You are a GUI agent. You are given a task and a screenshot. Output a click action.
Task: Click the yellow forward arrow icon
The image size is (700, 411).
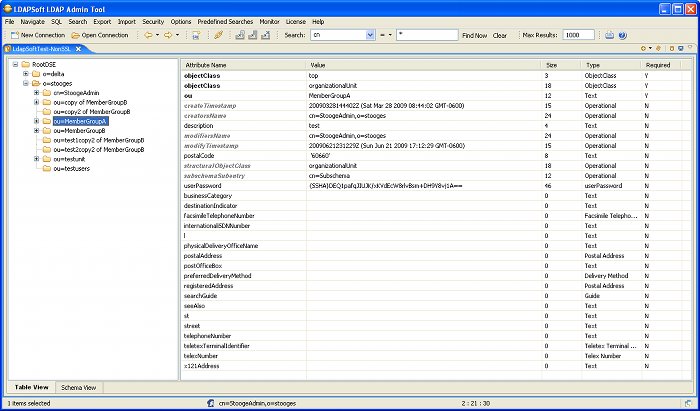168,35
